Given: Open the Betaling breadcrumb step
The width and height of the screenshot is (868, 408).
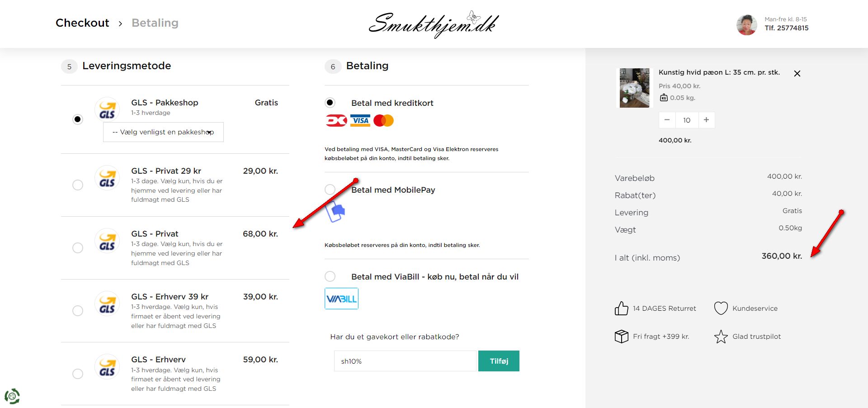Looking at the screenshot, I should 155,23.
